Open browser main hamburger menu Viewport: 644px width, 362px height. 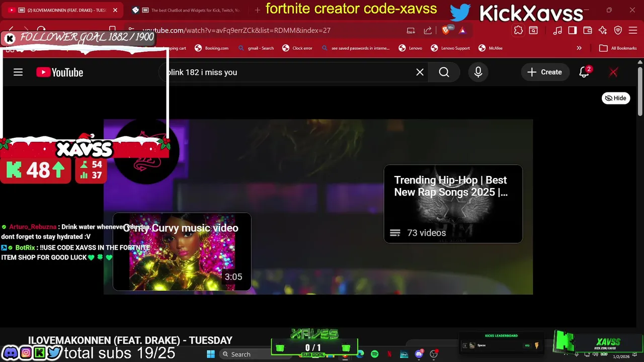(633, 30)
